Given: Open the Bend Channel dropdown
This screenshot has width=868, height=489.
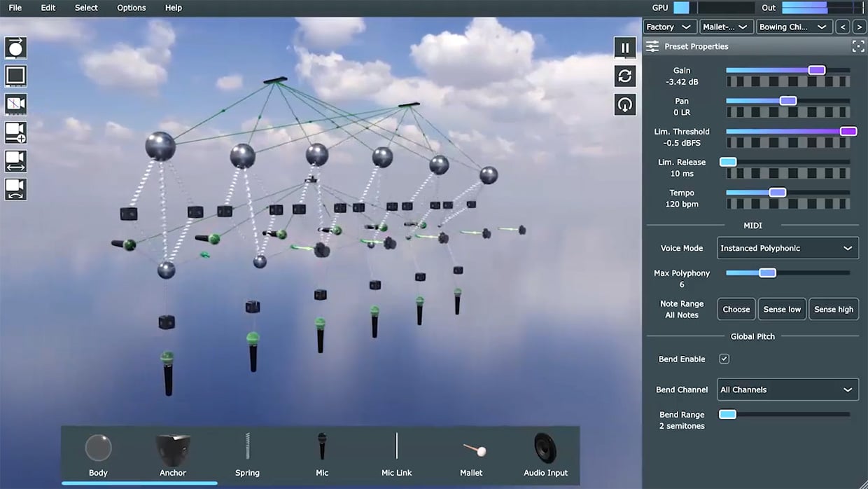Looking at the screenshot, I should [x=787, y=390].
